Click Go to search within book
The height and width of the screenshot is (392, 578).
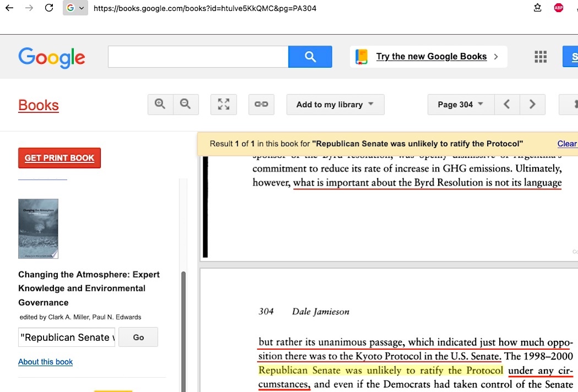pos(138,337)
